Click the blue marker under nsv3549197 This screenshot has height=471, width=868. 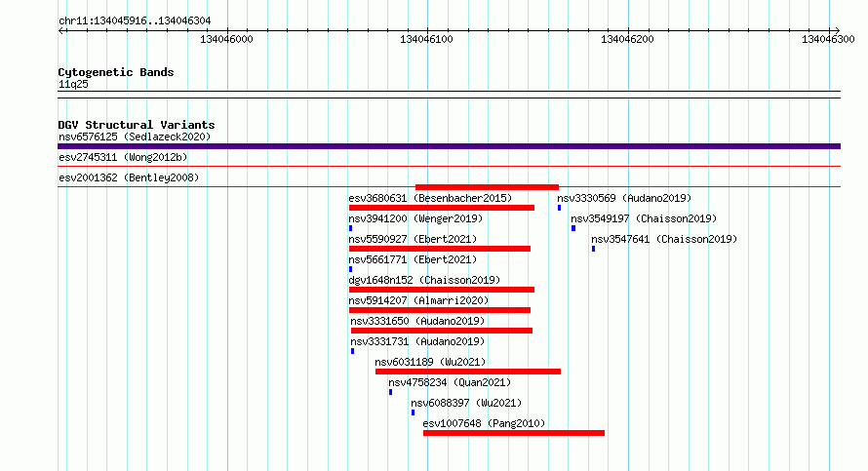point(573,228)
